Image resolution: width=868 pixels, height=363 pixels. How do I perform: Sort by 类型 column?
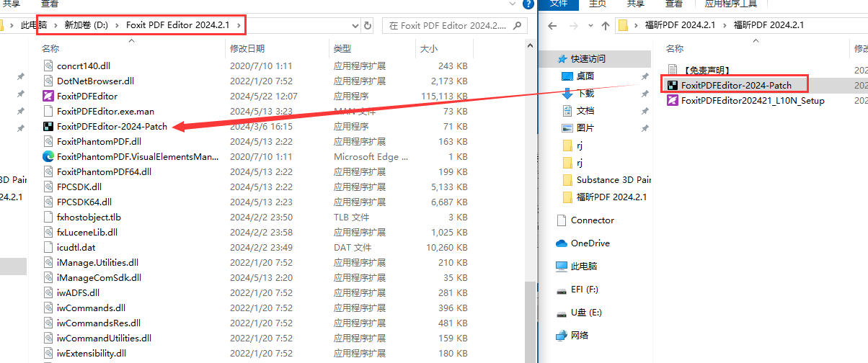click(x=342, y=49)
